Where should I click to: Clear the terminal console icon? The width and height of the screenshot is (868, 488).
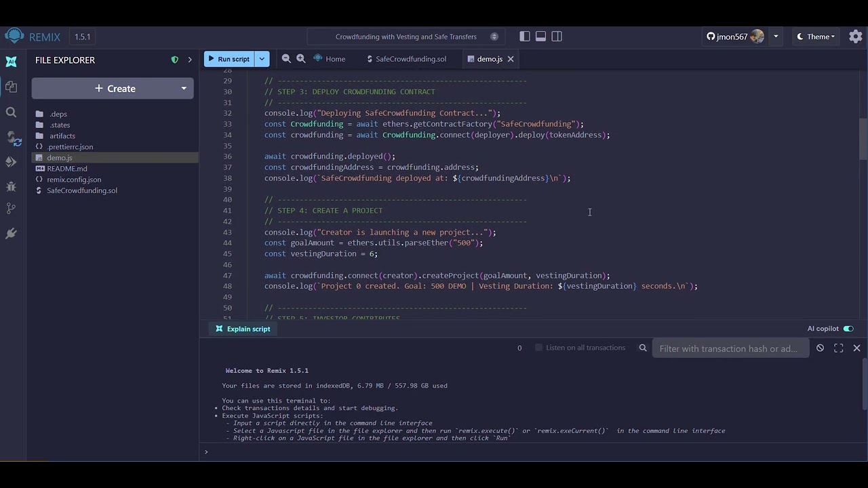820,348
